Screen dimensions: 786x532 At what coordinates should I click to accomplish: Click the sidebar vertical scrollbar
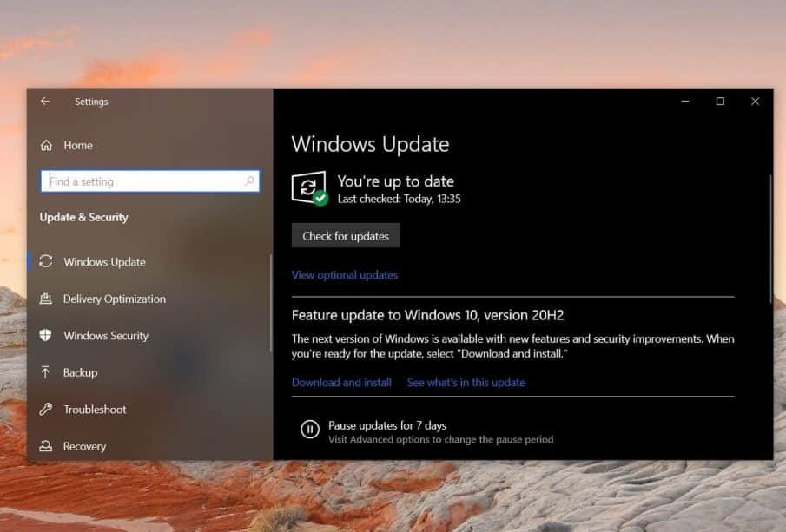point(271,303)
